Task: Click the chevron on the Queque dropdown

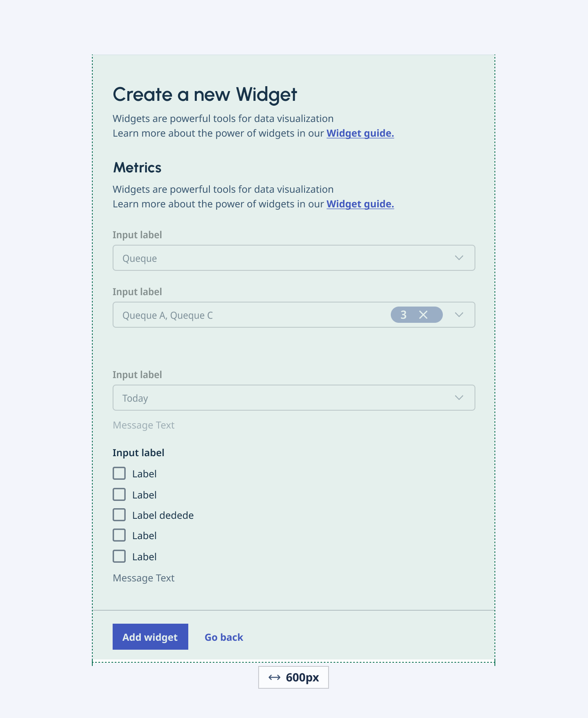Action: point(459,257)
